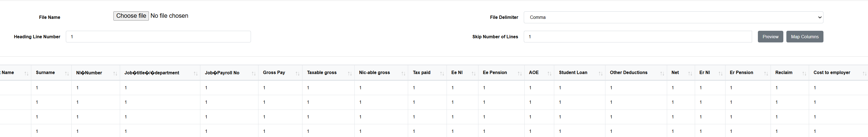Click the Map Columns button
The image size is (868, 137).
(804, 37)
